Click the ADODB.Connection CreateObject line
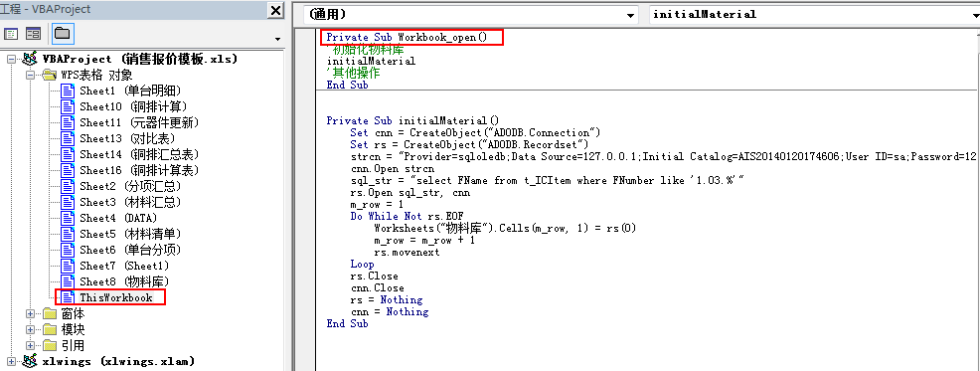The height and width of the screenshot is (371, 980). (x=475, y=132)
